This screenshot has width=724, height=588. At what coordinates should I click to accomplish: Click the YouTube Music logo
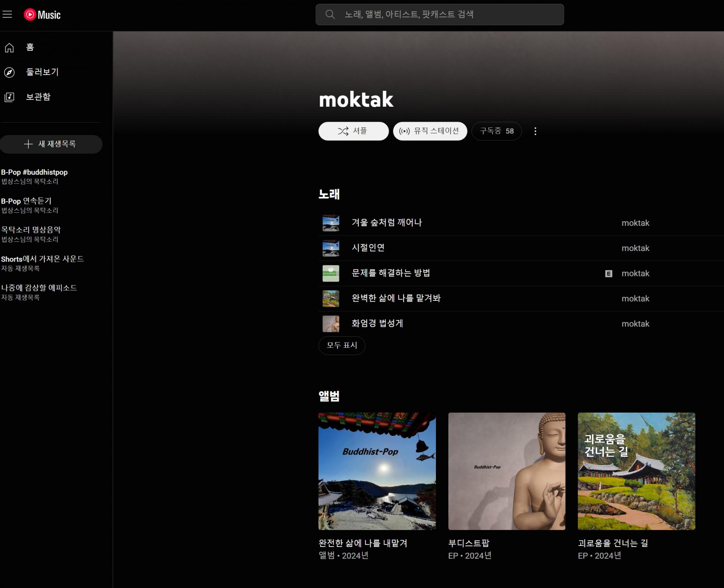42,15
